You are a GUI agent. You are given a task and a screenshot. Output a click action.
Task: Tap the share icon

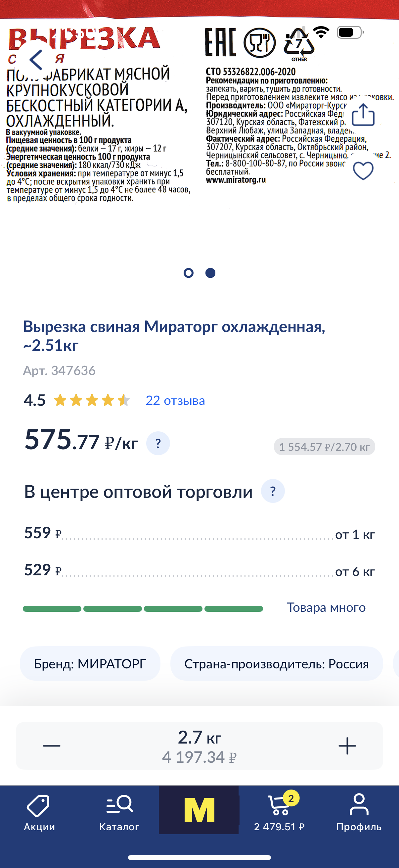point(363,115)
